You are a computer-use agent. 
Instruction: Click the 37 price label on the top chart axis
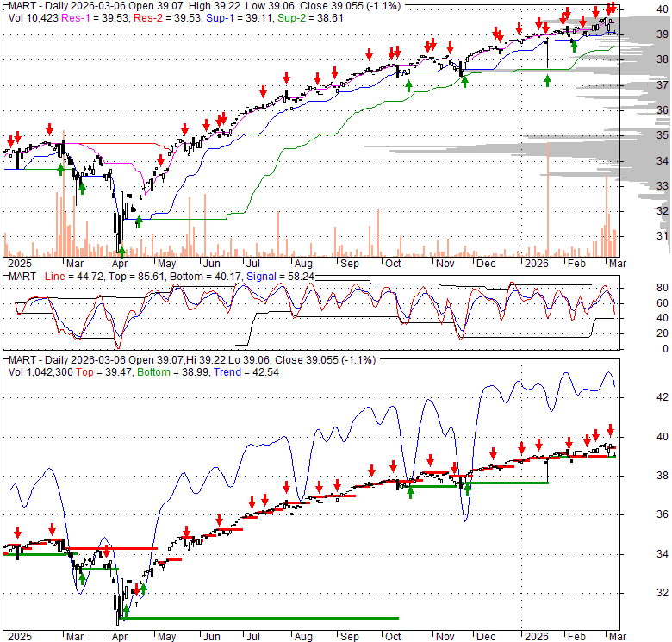pos(663,85)
